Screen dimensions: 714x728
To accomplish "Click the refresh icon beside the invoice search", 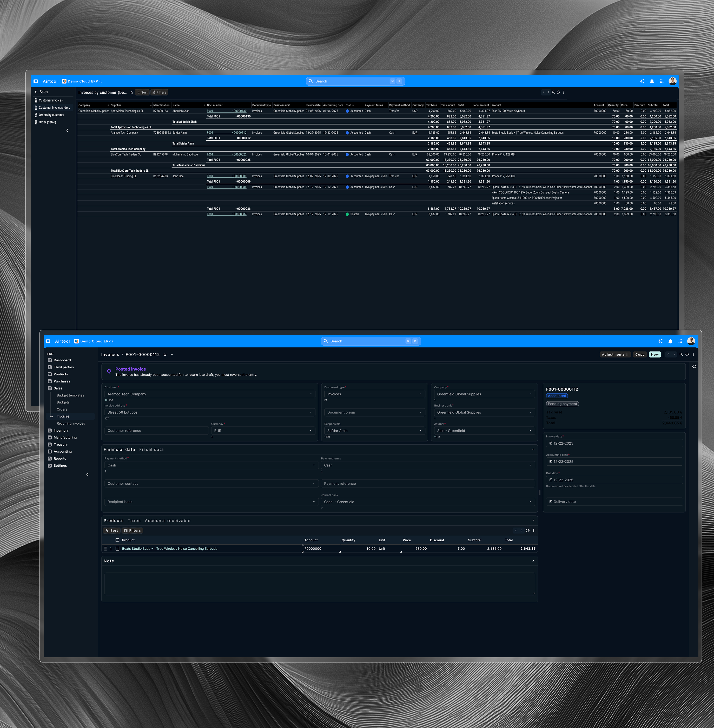I will pyautogui.click(x=687, y=355).
